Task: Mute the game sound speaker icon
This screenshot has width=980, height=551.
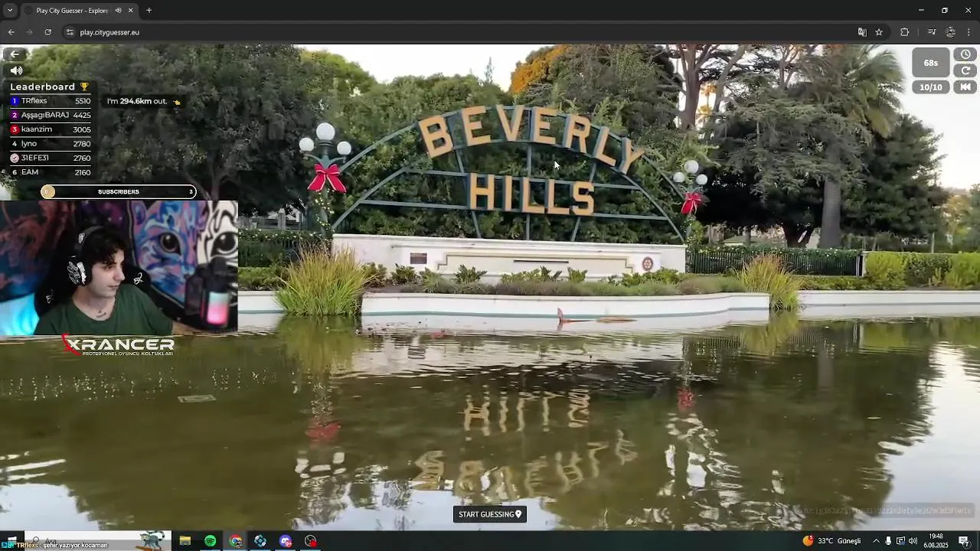Action: tap(16, 70)
